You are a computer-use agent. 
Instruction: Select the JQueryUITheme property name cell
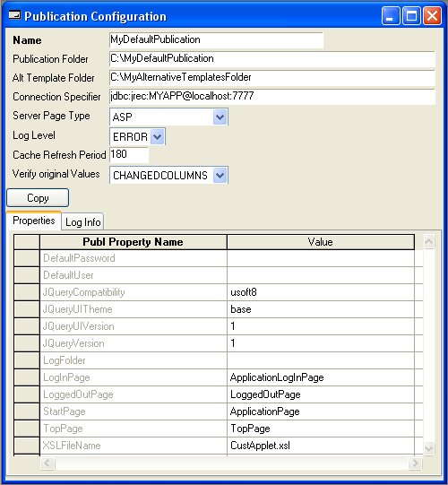134,309
